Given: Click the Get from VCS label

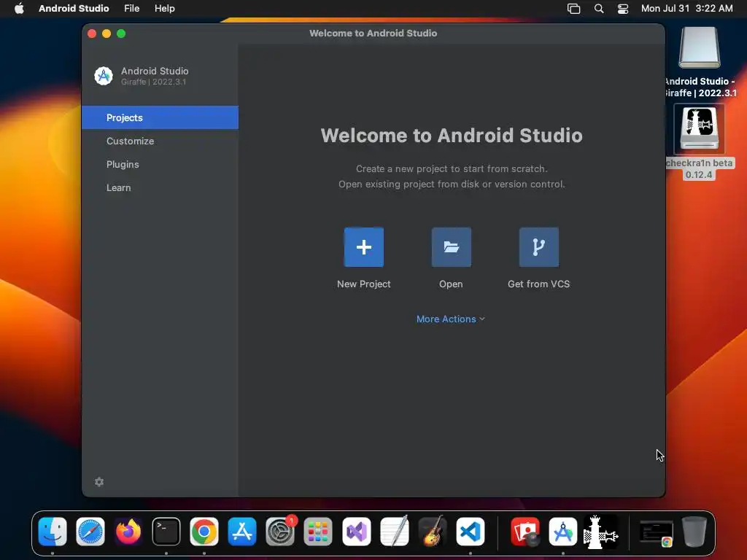Looking at the screenshot, I should [539, 284].
